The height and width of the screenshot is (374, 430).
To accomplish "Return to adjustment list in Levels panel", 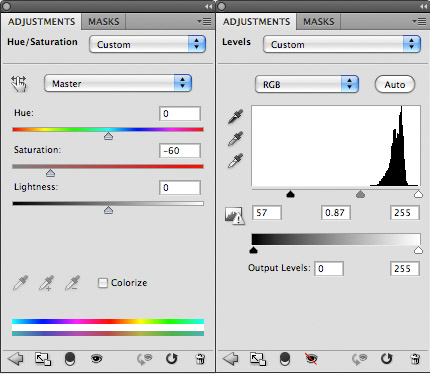I will pos(230,359).
